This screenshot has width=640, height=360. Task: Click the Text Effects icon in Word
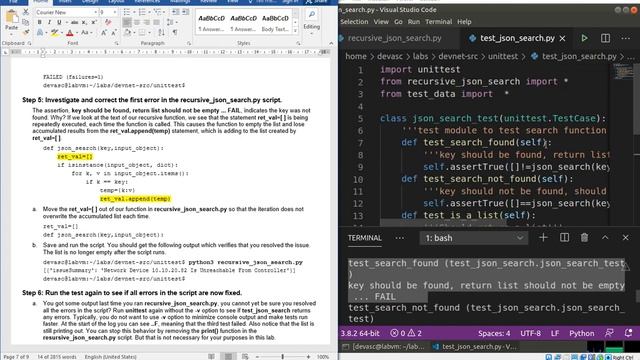[x=40, y=33]
